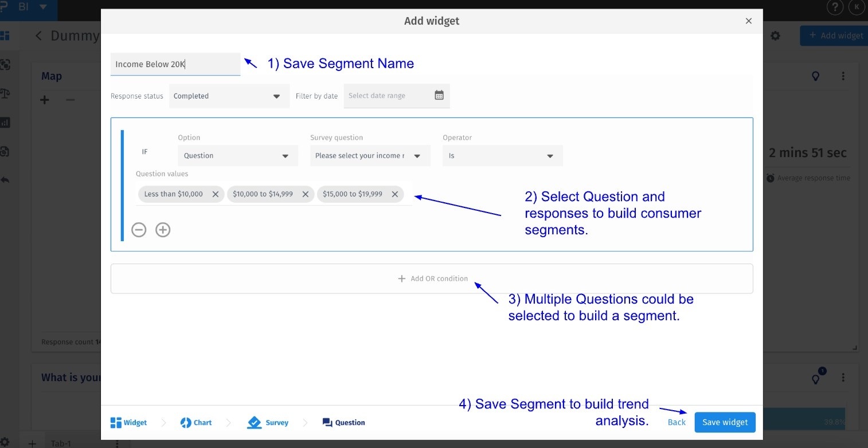Open the Survey question dropdown
868x448 pixels.
click(x=370, y=156)
